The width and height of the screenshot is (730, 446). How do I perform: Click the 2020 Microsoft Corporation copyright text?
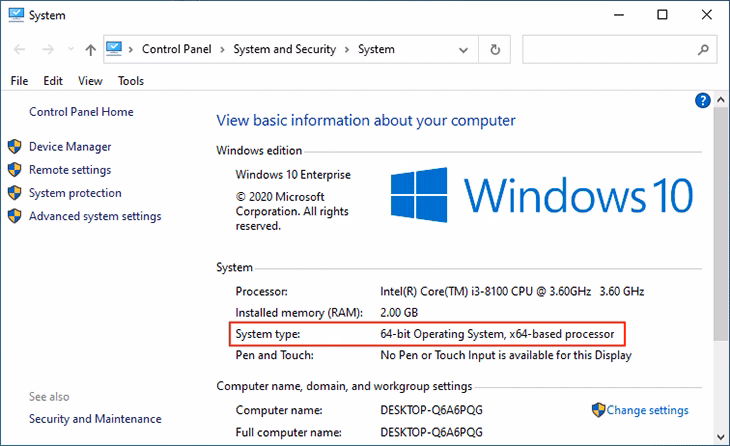(x=292, y=211)
